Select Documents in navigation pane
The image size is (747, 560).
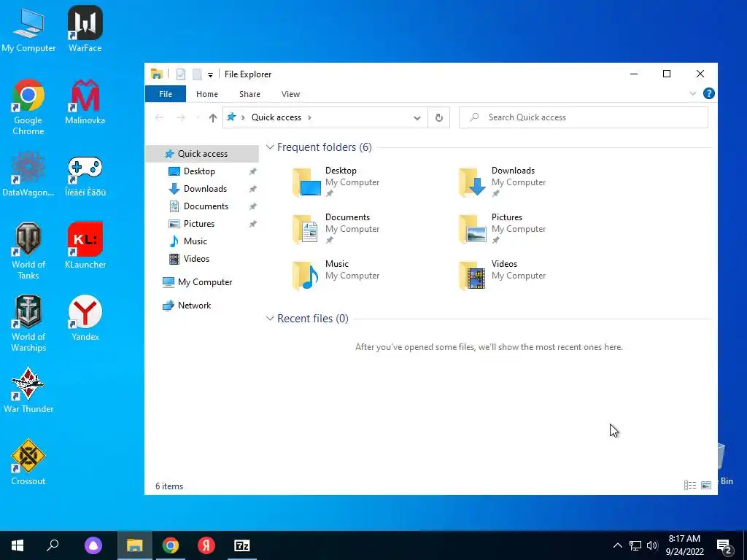(202, 206)
